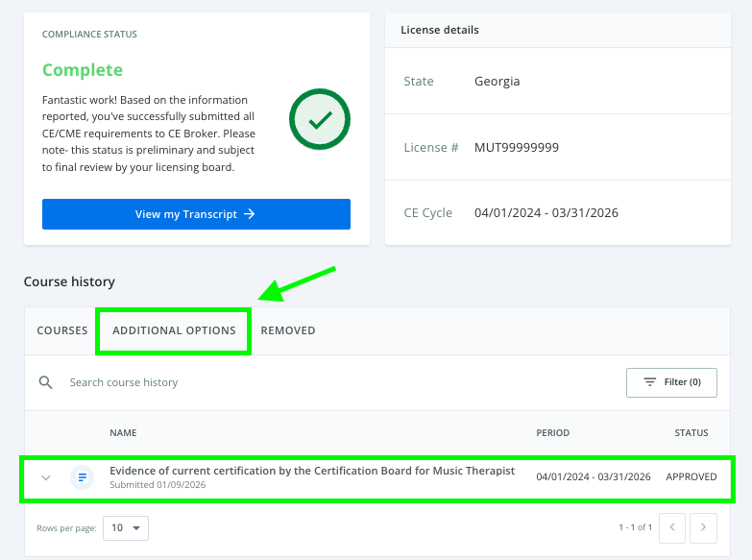This screenshot has height=560, width=752.
Task: Go to the previous page of results
Action: coord(674,527)
